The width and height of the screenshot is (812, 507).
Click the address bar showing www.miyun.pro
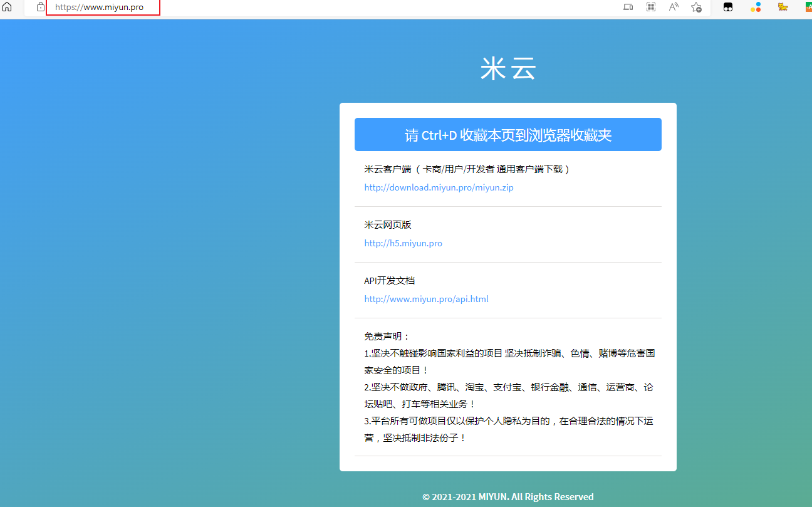click(103, 7)
